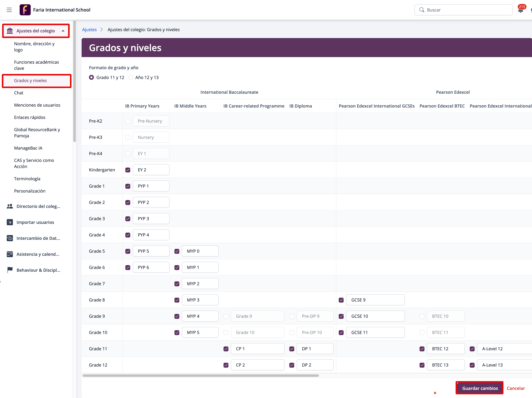Viewport: 532px width, 398px height.
Task: Click the Importar usuarios arrow icon
Action: click(10, 222)
